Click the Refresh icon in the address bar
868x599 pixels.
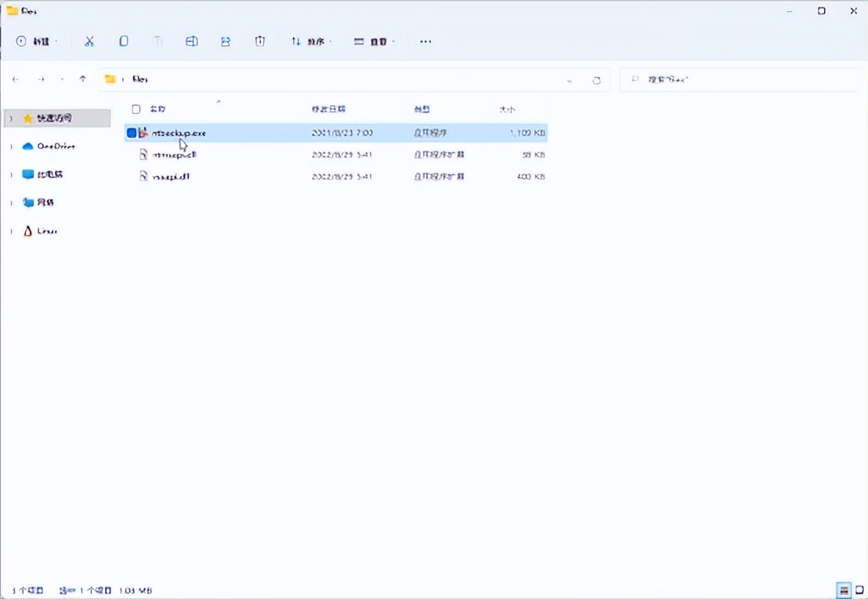click(x=596, y=79)
